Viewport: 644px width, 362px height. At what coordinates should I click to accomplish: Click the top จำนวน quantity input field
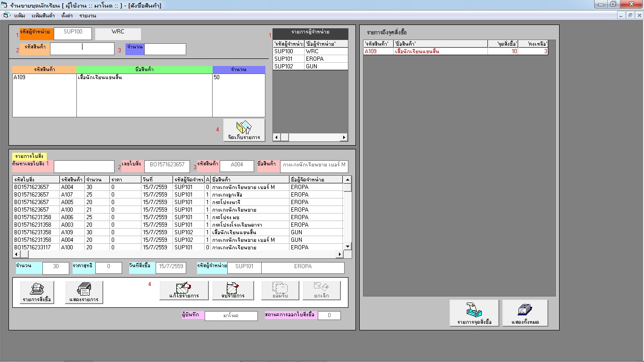point(165,49)
